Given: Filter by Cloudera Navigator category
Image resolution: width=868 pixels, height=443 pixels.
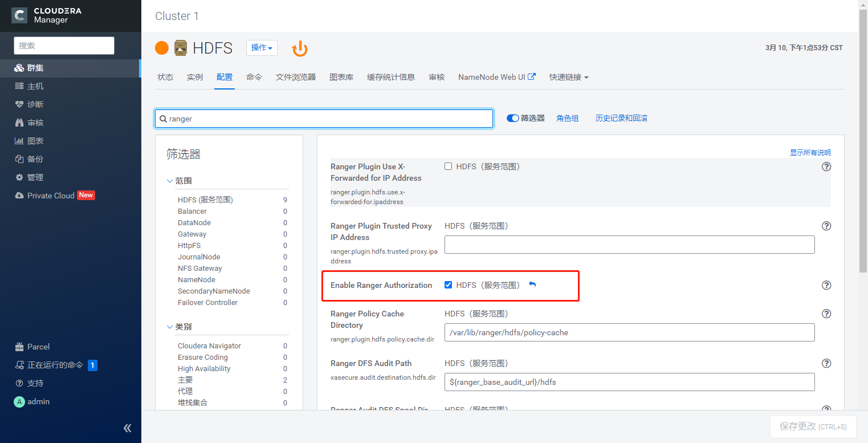Looking at the screenshot, I should click(209, 346).
